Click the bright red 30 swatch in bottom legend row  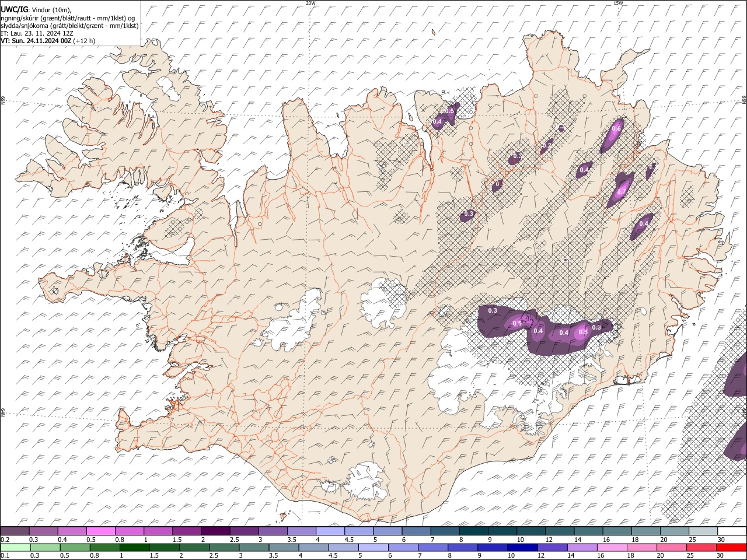coord(731,547)
